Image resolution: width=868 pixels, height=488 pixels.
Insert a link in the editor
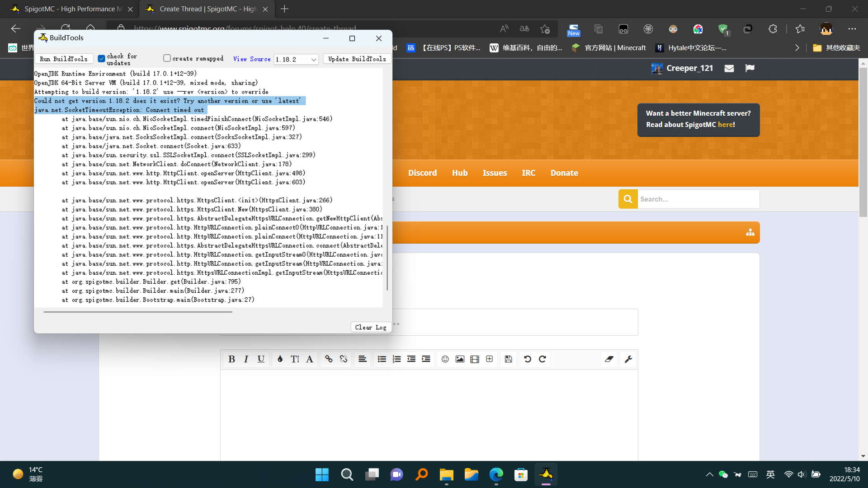[x=329, y=359]
